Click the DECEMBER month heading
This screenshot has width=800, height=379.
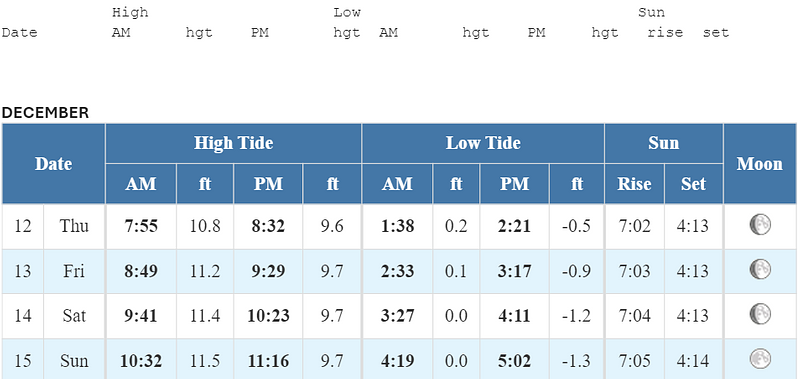point(45,113)
